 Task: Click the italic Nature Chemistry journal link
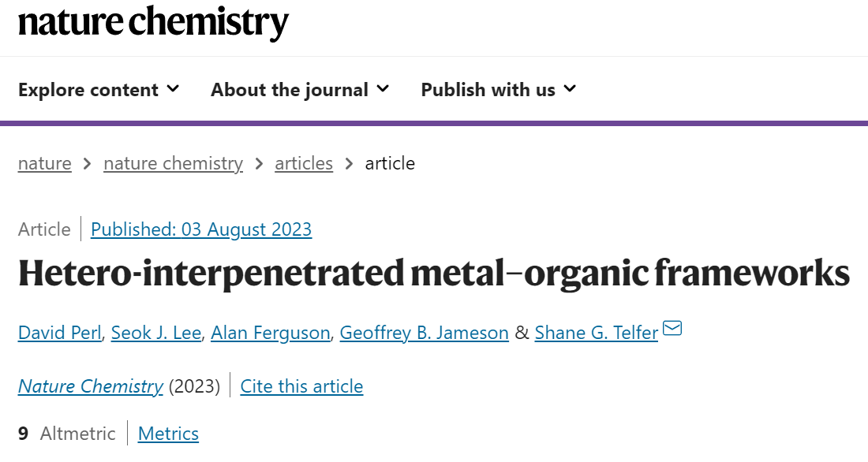[91, 386]
